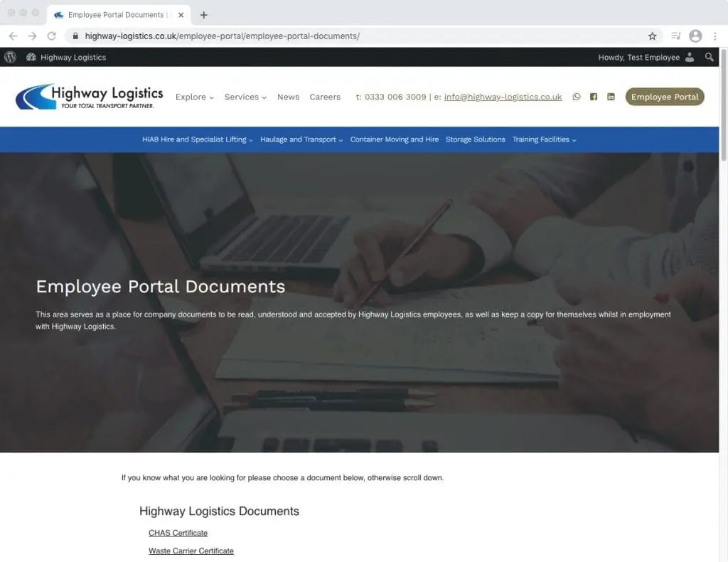Reload the page using the refresh icon
728x562 pixels.
(51, 36)
